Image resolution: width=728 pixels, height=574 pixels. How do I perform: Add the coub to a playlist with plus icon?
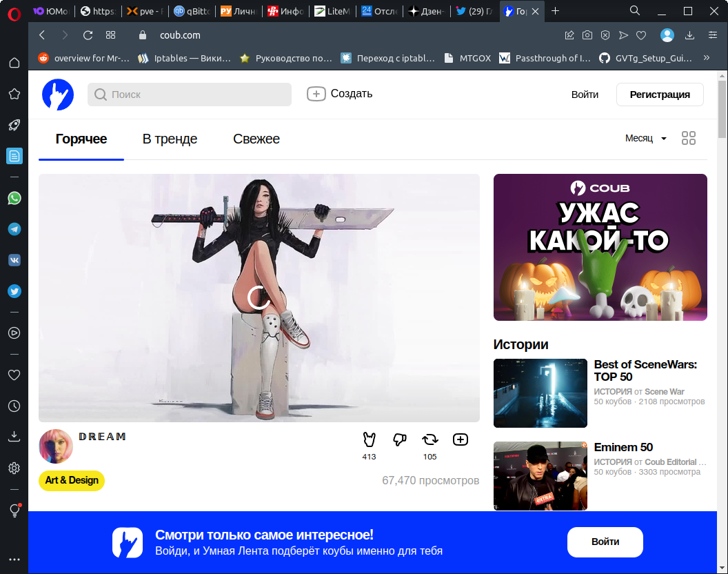click(x=460, y=439)
